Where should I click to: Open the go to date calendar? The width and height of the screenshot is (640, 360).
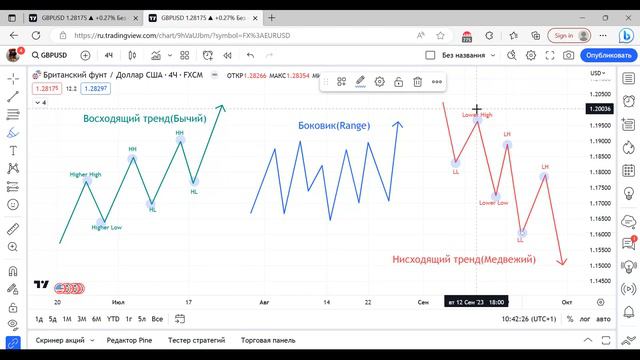[180, 319]
